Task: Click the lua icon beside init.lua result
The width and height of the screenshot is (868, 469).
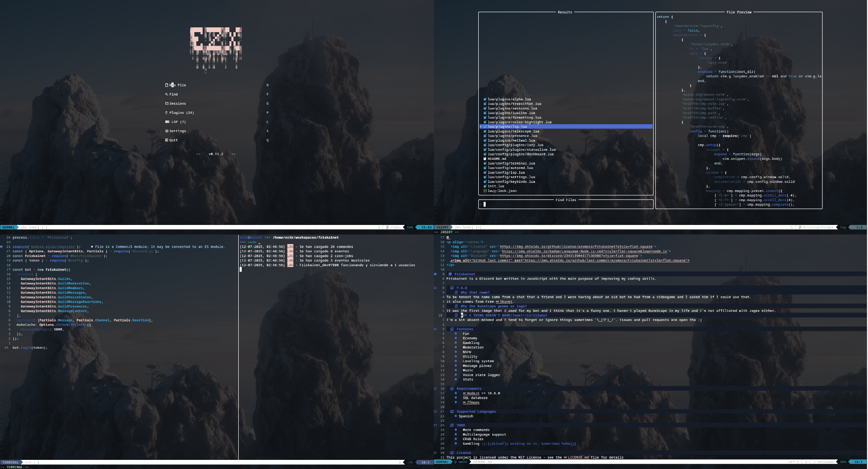Action: pos(485,186)
